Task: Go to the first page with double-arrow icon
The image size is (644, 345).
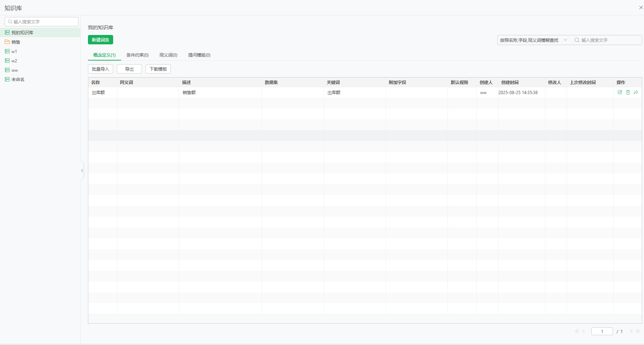Action: [577, 331]
